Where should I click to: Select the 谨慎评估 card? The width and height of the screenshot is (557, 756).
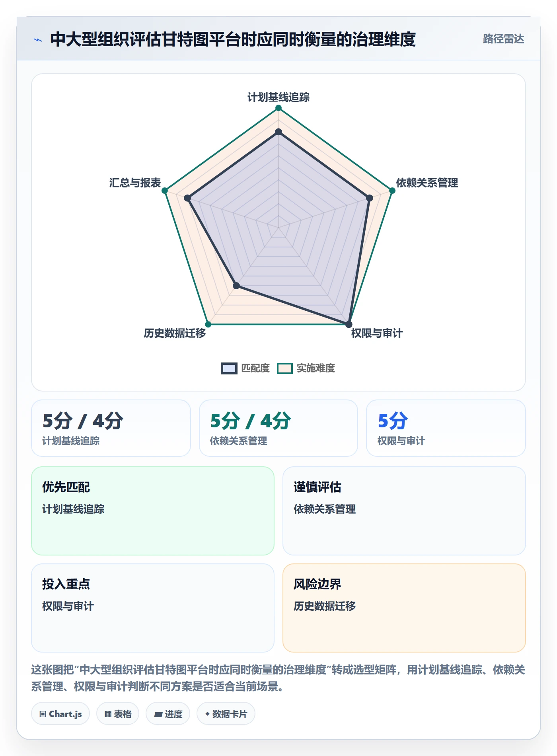[x=404, y=511]
